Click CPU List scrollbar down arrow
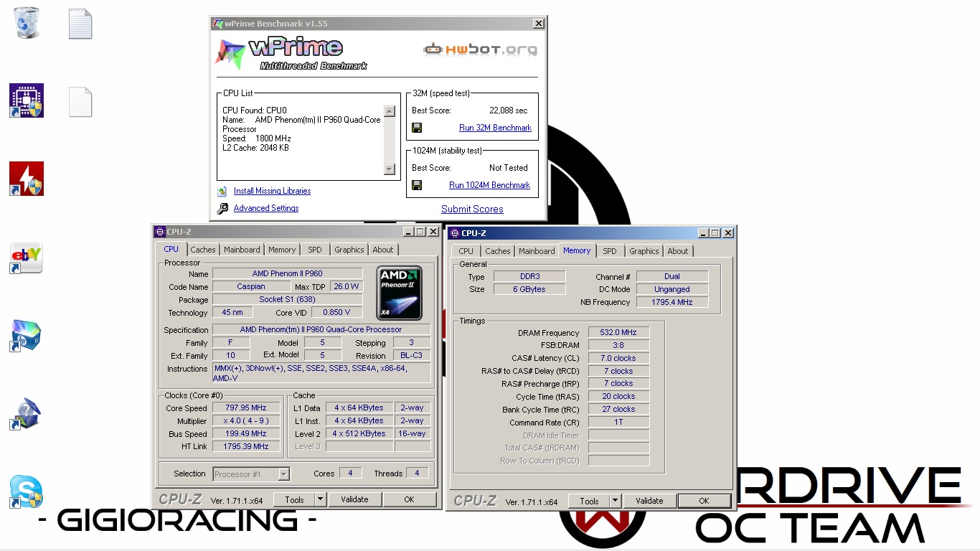The image size is (980, 551). 390,169
